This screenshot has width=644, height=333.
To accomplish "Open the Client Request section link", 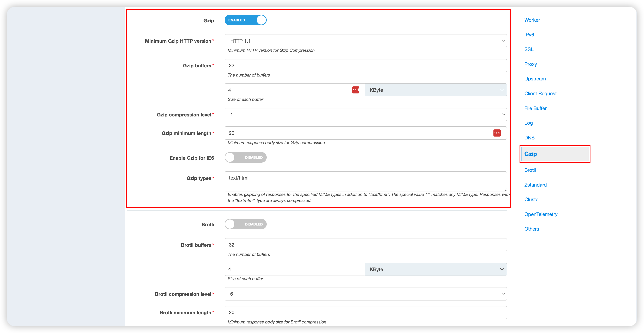I will click(x=540, y=94).
